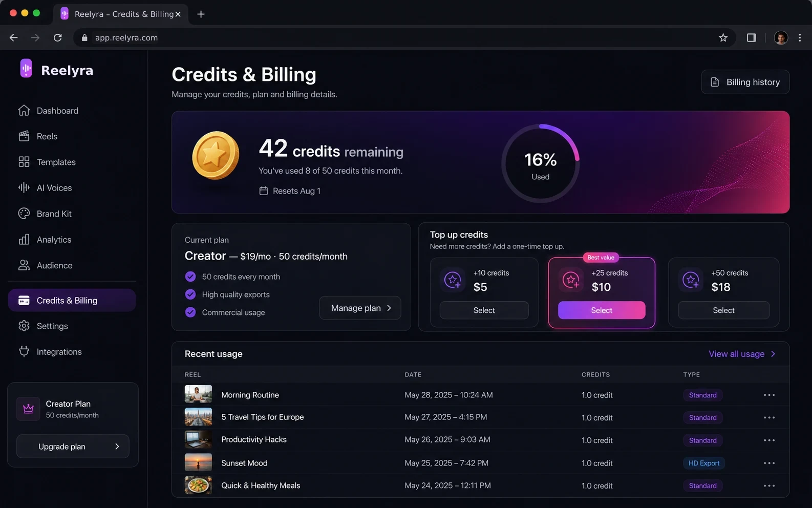Click the Sunset Mood thumbnail
This screenshot has height=508, width=812.
coord(198,462)
